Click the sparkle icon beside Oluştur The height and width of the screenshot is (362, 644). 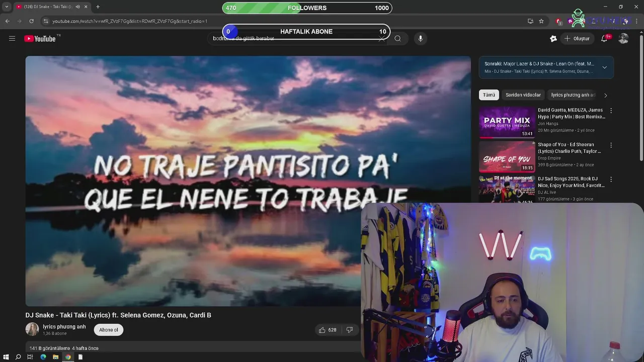point(553,39)
